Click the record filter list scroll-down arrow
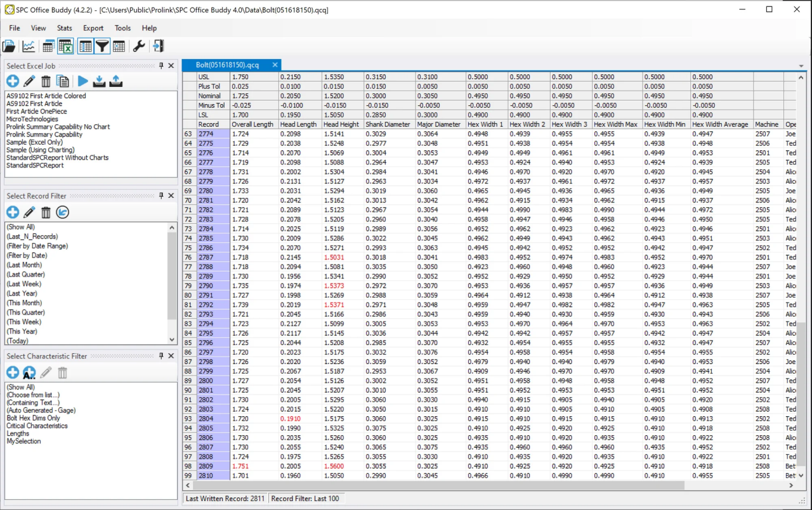812x510 pixels. [x=172, y=339]
